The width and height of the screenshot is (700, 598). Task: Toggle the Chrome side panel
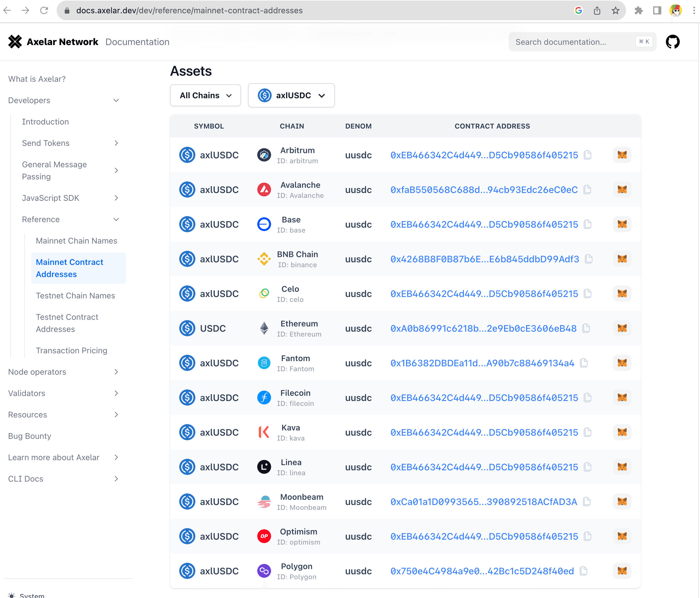tap(657, 10)
